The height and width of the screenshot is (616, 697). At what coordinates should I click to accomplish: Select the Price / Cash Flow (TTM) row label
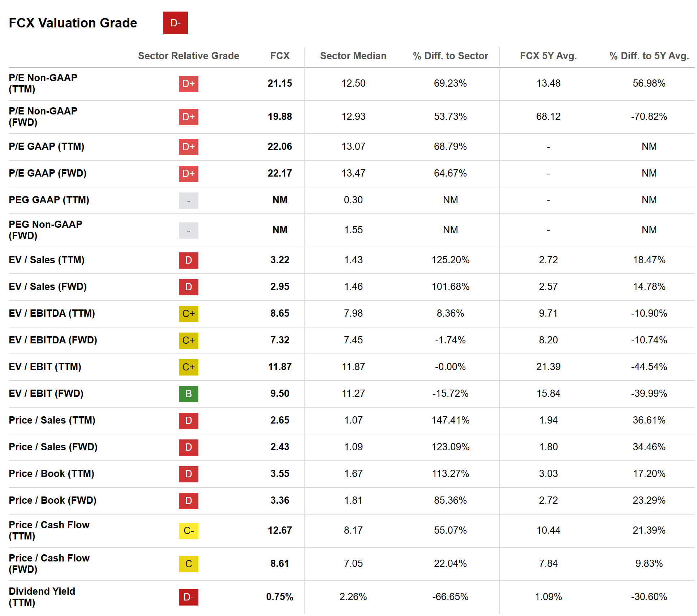click(49, 530)
